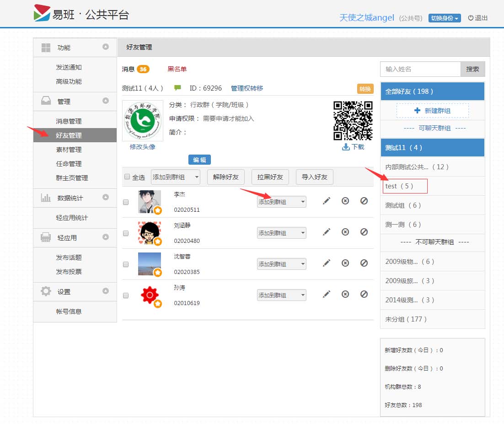Collapse the 设置 section arrow

[x=106, y=291]
